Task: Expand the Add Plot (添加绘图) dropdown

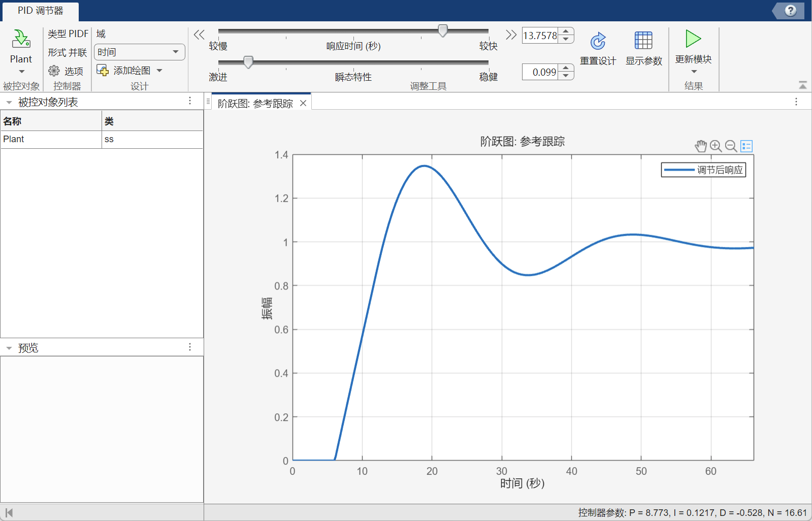Action: (159, 71)
